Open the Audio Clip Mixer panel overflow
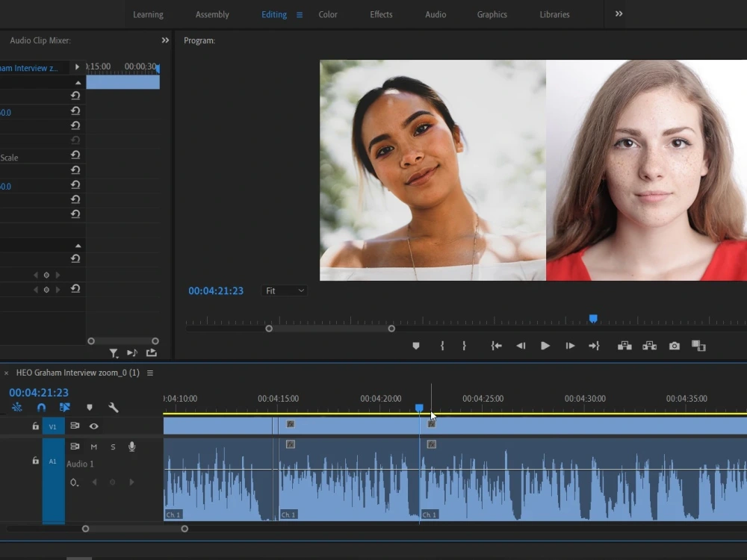The width and height of the screenshot is (747, 560). (165, 40)
